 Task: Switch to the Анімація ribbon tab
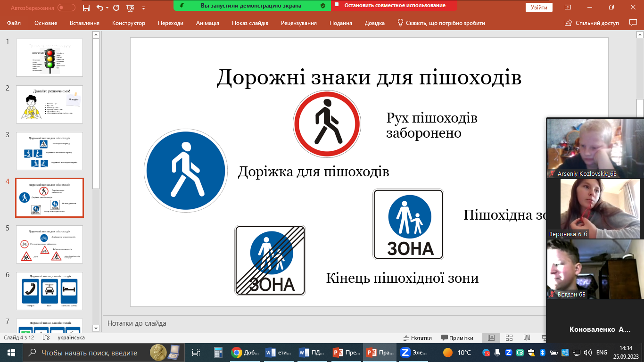tap(207, 23)
